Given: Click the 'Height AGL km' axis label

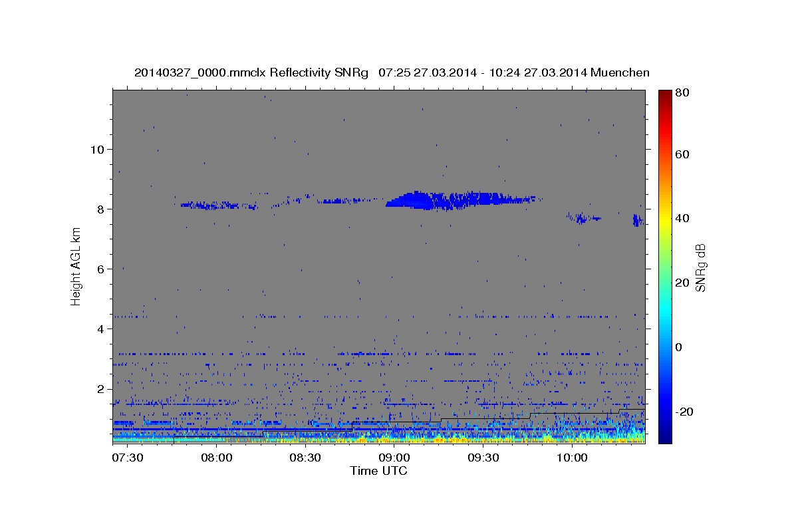Looking at the screenshot, I should (x=76, y=266).
